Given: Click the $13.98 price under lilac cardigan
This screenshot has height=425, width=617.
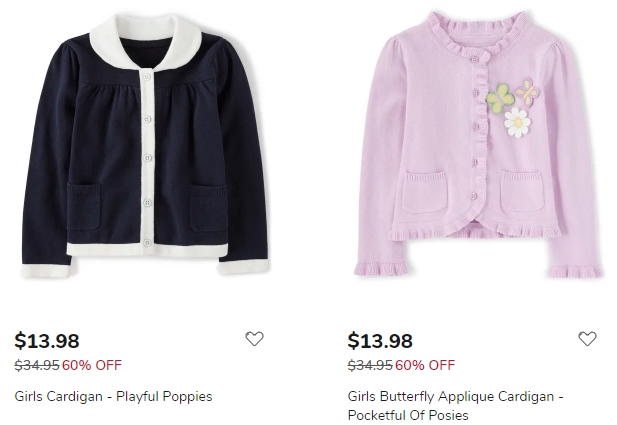Looking at the screenshot, I should pyautogui.click(x=380, y=340).
